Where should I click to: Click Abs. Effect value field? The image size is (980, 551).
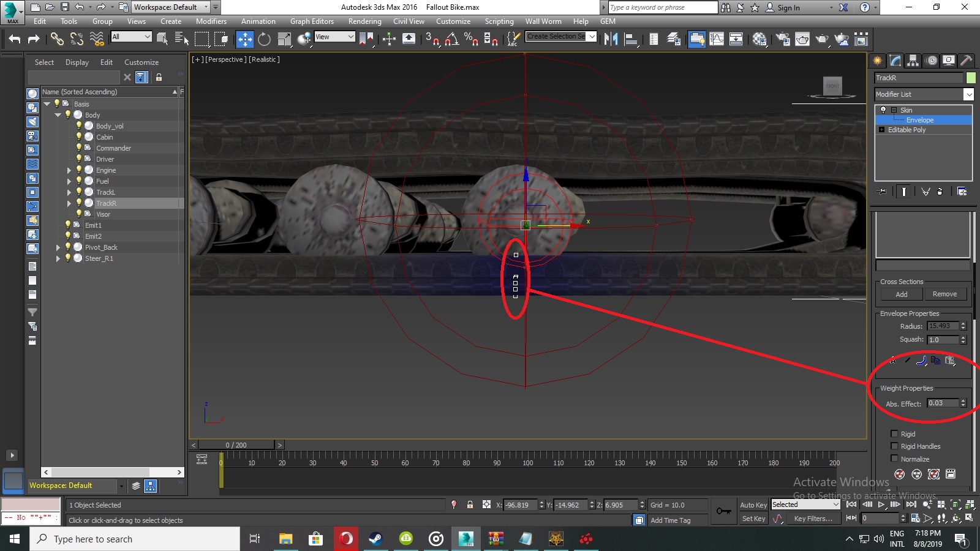pyautogui.click(x=942, y=403)
